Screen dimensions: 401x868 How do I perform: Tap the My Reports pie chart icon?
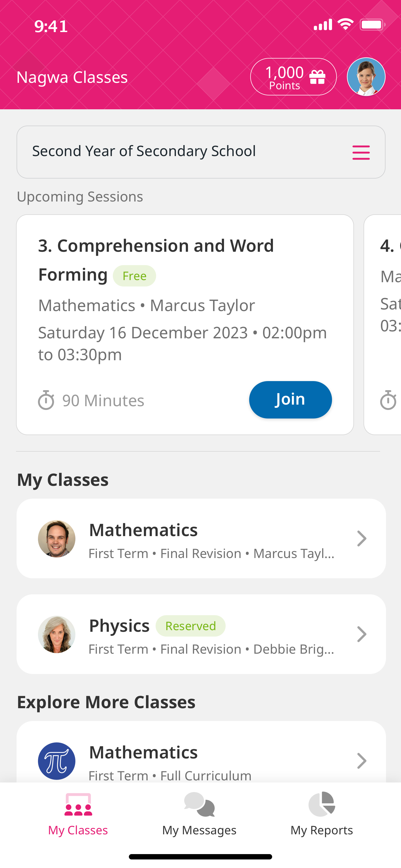point(322,804)
